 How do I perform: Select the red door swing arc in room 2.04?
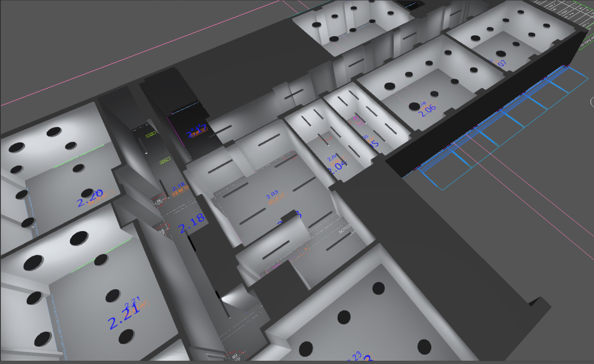click(x=329, y=139)
